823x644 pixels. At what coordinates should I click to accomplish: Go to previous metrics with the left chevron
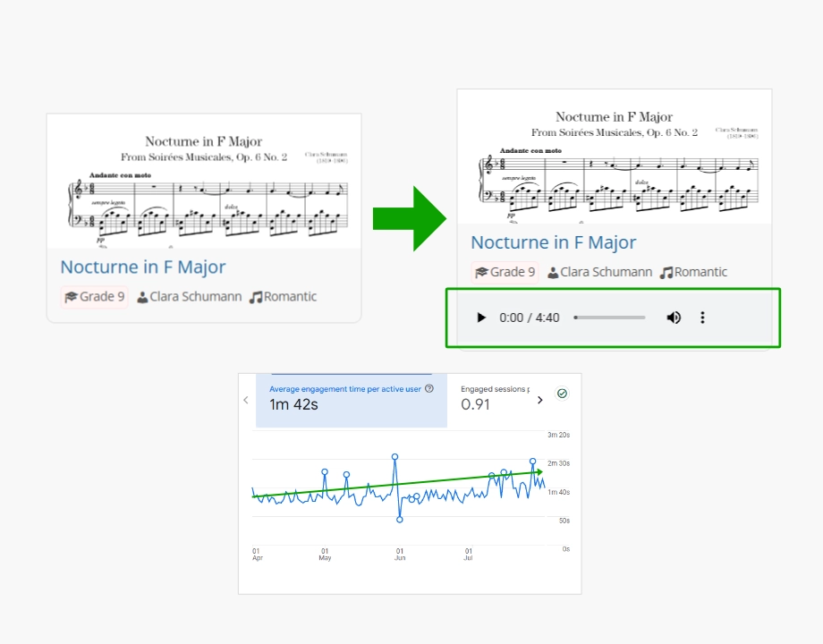pyautogui.click(x=246, y=400)
